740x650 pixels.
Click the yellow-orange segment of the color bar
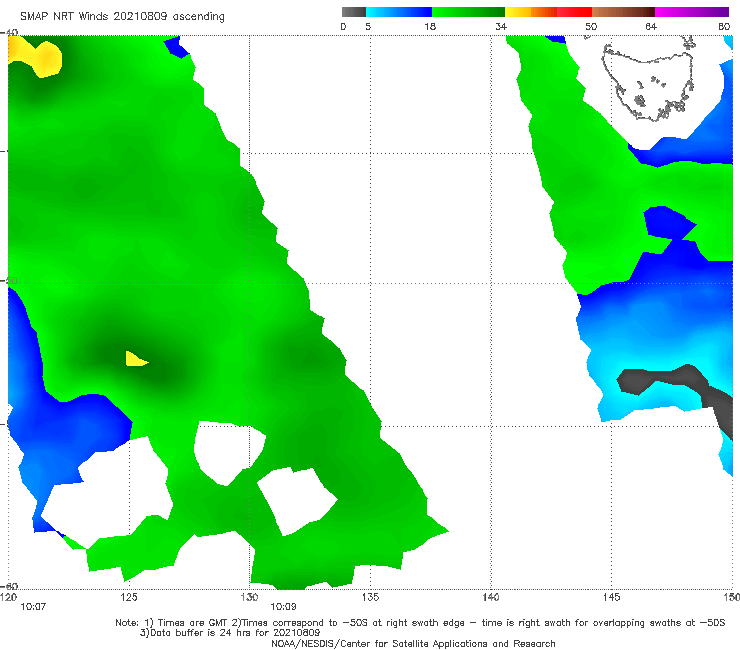(531, 12)
